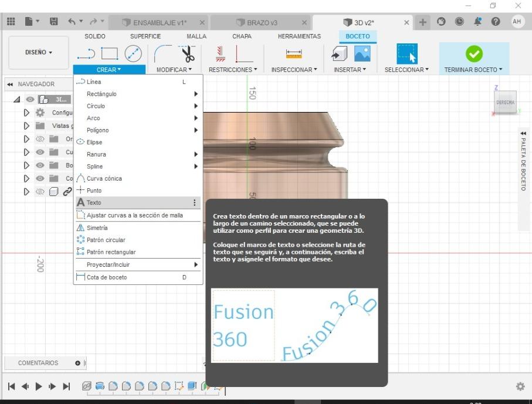Close the 3D v2 document tab
This screenshot has width=532, height=404.
click(406, 23)
